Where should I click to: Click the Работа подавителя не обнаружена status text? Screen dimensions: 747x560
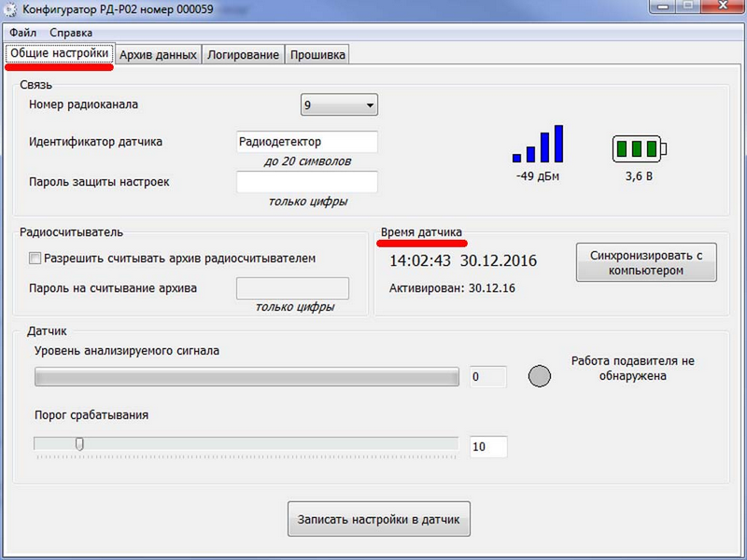pyautogui.click(x=633, y=368)
